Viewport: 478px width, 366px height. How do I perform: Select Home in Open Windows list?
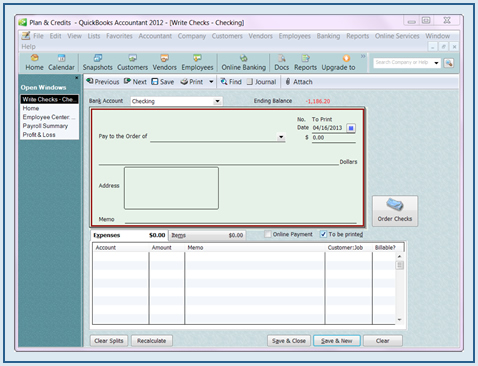click(49, 108)
